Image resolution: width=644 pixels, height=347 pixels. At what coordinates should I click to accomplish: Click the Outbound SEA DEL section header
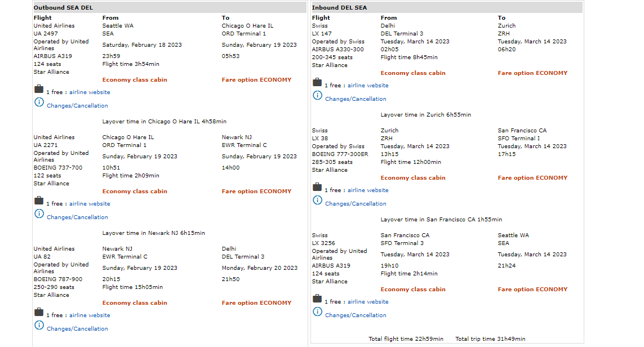tap(63, 8)
